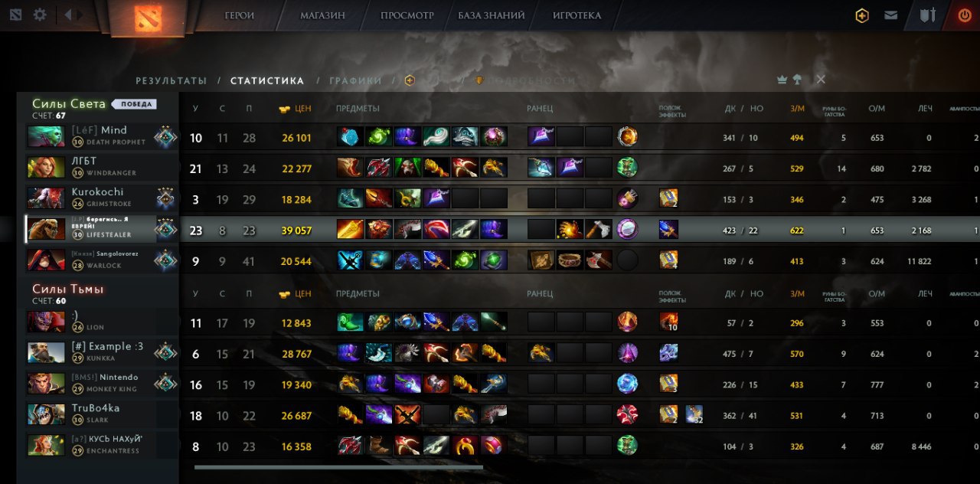The height and width of the screenshot is (484, 980).
Task: Open the armory shield and sword icon
Action: (928, 15)
